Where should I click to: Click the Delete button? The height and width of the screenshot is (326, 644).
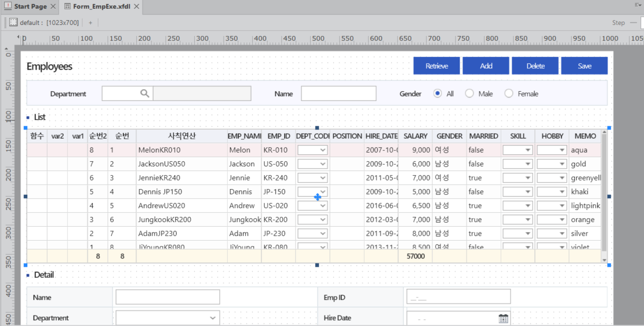tap(535, 66)
